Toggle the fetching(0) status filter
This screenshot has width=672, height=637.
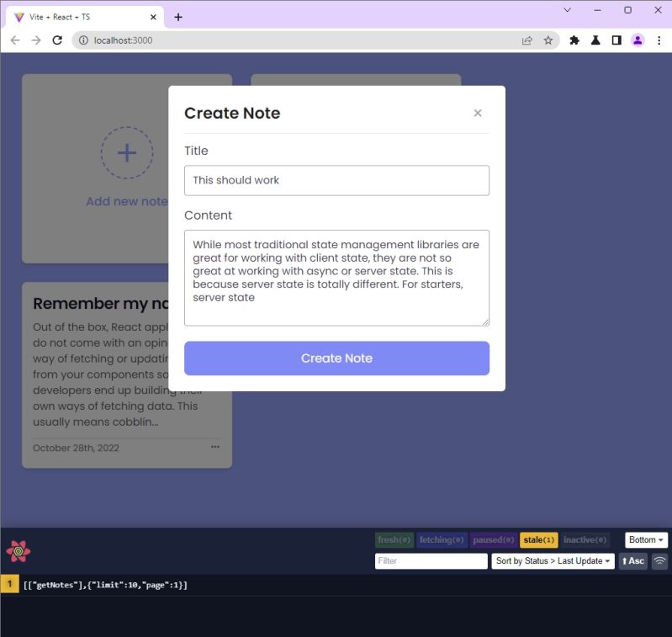click(442, 540)
